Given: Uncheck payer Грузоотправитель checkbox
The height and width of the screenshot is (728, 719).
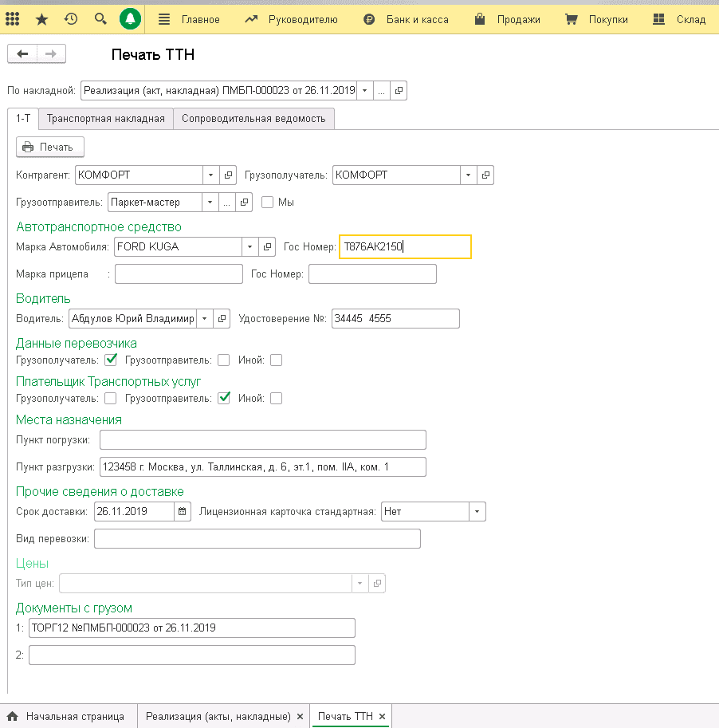Looking at the screenshot, I should coord(224,398).
